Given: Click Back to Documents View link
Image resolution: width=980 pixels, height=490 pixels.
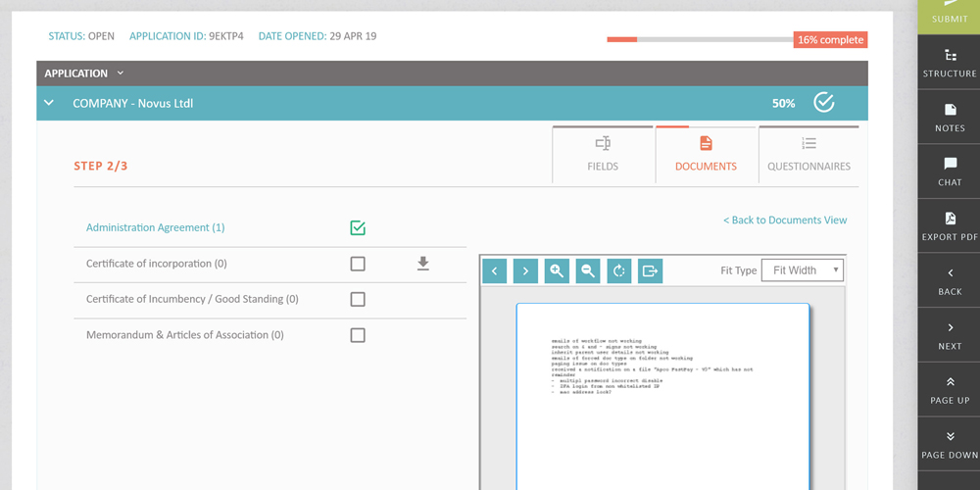Looking at the screenshot, I should pyautogui.click(x=785, y=220).
